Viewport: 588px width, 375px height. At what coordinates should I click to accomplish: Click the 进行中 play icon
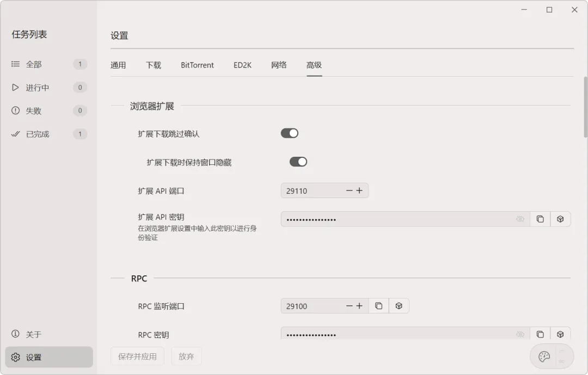[15, 88]
